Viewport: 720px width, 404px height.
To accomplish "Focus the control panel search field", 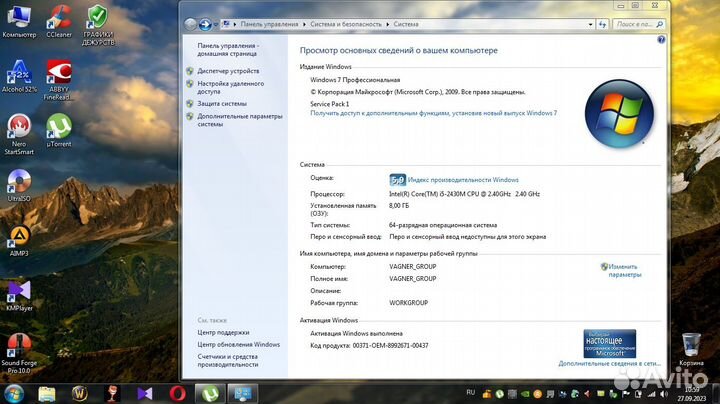I will (x=638, y=24).
